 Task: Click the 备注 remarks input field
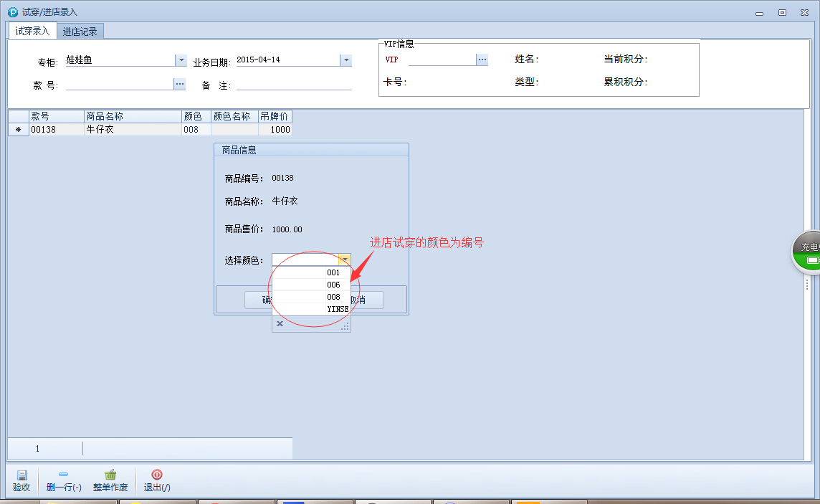click(294, 85)
